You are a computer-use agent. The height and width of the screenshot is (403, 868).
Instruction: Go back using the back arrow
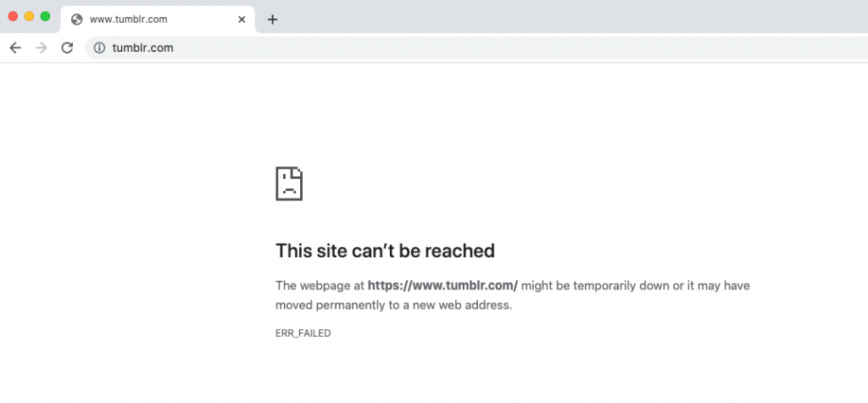pyautogui.click(x=15, y=48)
